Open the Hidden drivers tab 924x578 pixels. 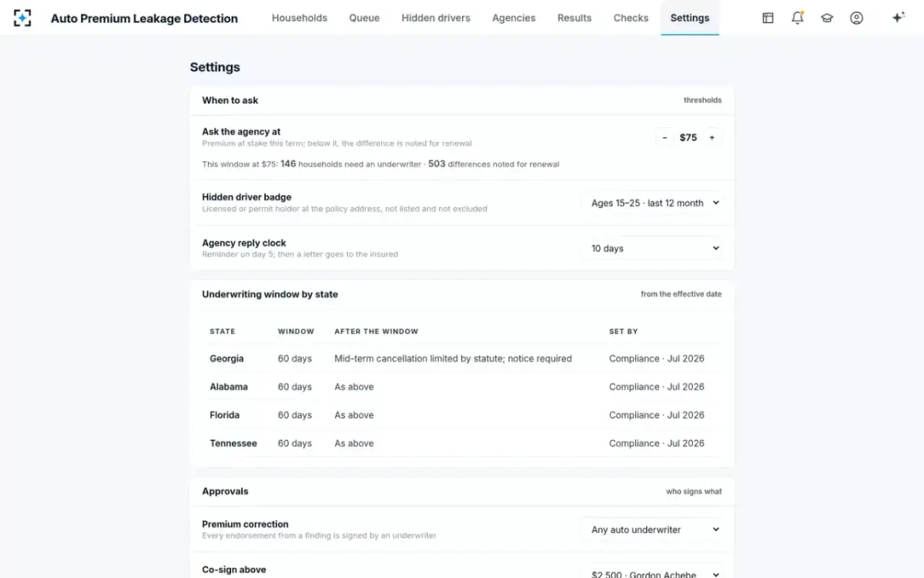coord(436,18)
